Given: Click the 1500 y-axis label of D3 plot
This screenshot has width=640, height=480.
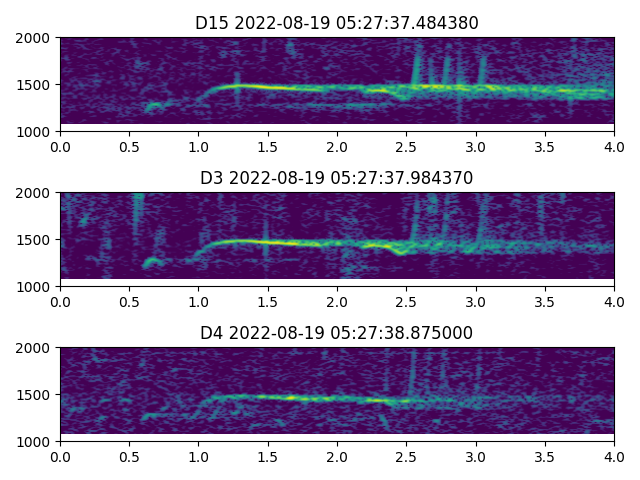Looking at the screenshot, I should 35,240.
